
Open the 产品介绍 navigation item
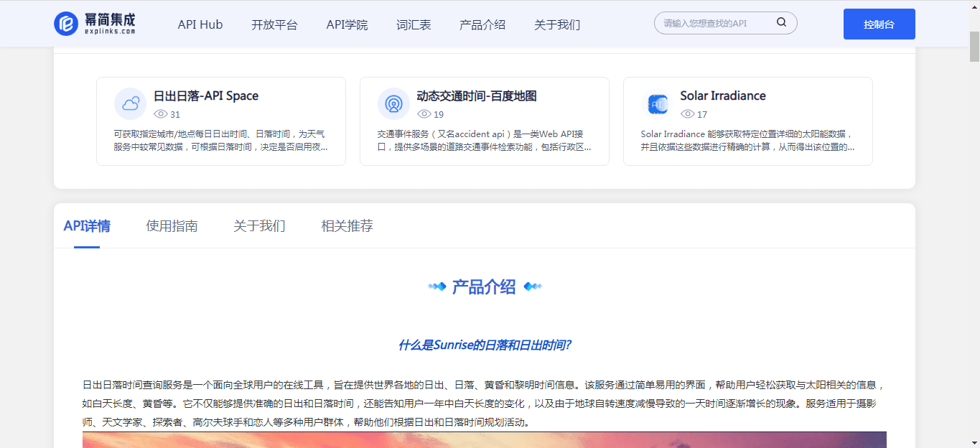click(482, 24)
